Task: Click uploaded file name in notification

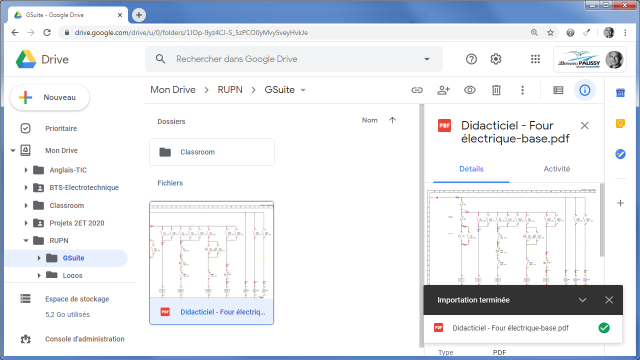Action: pyautogui.click(x=510, y=328)
